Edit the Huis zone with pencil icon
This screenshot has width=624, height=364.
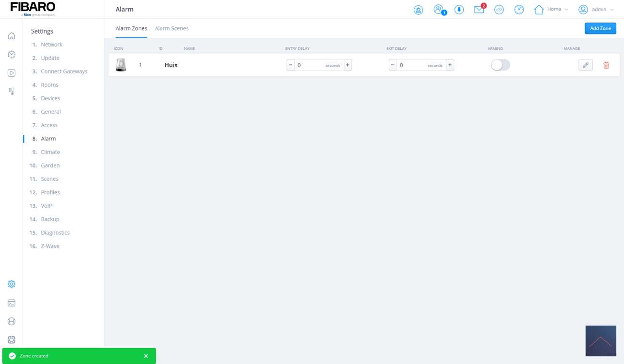point(585,65)
